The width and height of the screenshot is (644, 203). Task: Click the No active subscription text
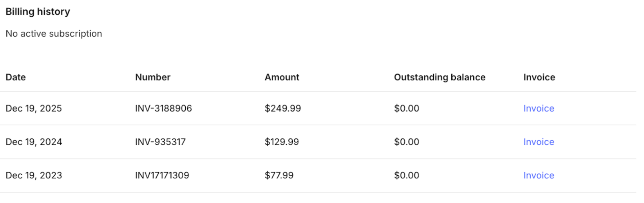coord(54,34)
